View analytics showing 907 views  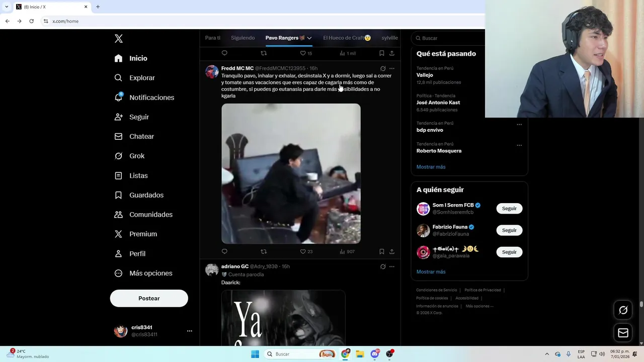tap(347, 251)
